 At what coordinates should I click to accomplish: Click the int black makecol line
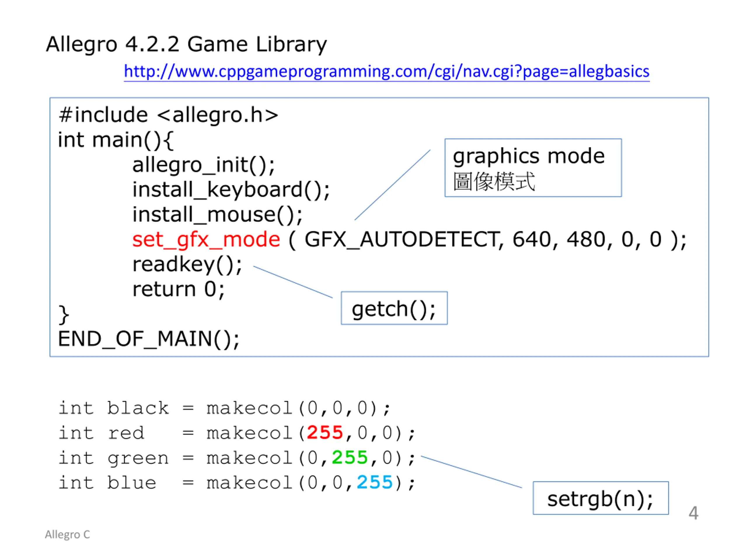[x=224, y=408]
